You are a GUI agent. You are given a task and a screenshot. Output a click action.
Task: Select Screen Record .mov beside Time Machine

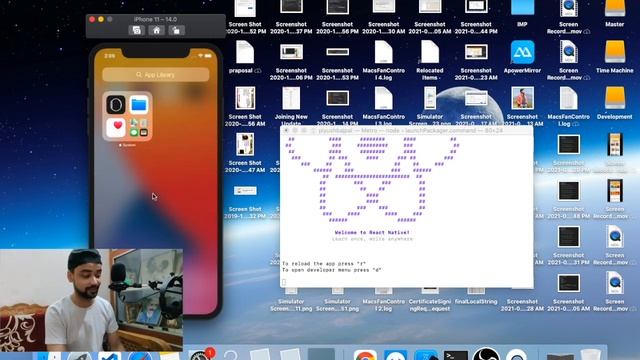(x=568, y=52)
